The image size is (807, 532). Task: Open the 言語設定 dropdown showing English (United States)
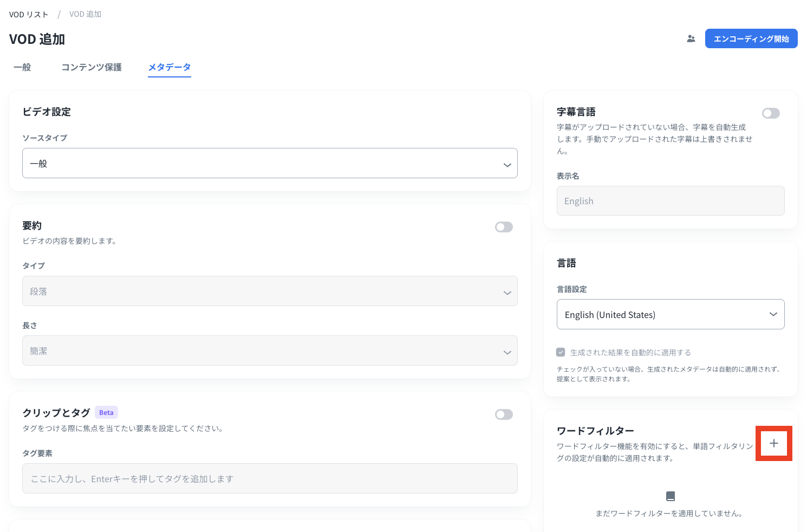coord(670,315)
